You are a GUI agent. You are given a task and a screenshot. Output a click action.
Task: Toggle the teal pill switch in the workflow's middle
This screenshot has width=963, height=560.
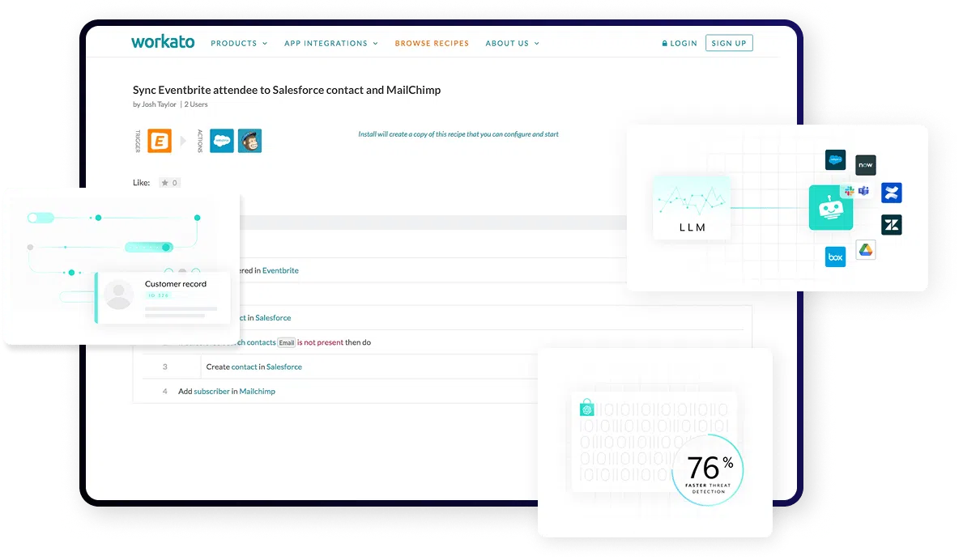[x=149, y=247]
